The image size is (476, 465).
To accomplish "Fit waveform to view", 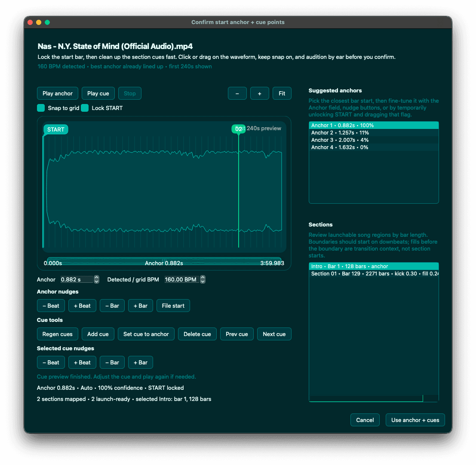I will coord(282,93).
